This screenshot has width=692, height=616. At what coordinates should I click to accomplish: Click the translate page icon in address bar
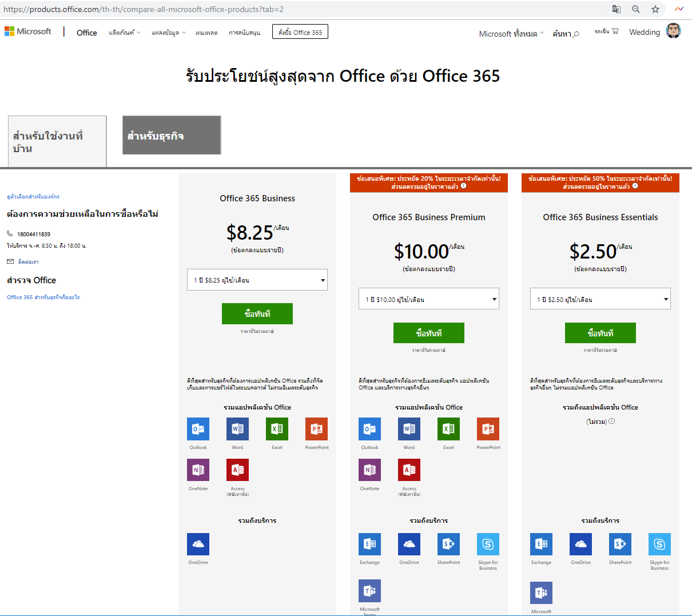point(616,9)
